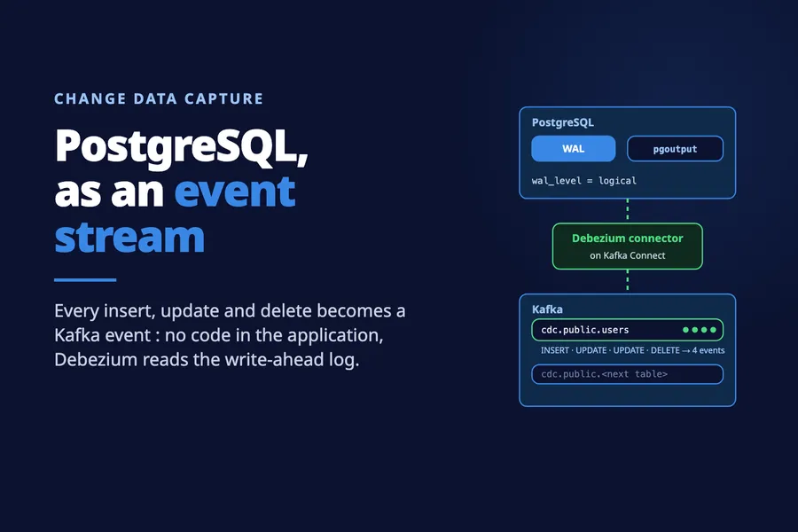798x532 pixels.
Task: Click the 'Kafka' box title
Action: pos(547,309)
